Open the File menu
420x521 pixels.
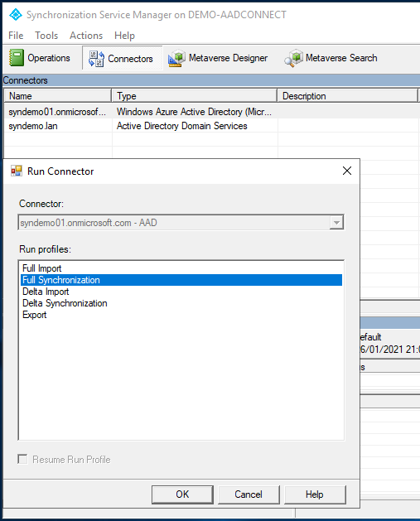coord(16,36)
